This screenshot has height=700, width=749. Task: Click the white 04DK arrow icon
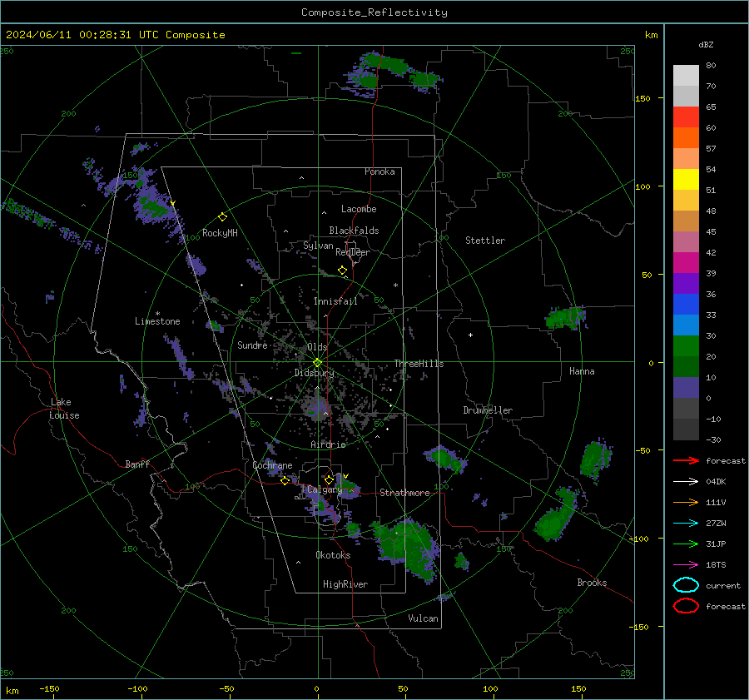[x=686, y=481]
